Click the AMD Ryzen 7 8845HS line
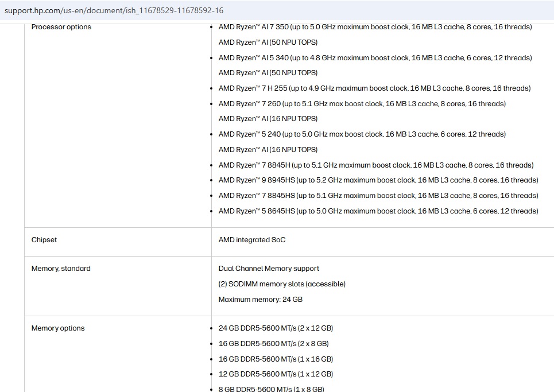 [378, 196]
